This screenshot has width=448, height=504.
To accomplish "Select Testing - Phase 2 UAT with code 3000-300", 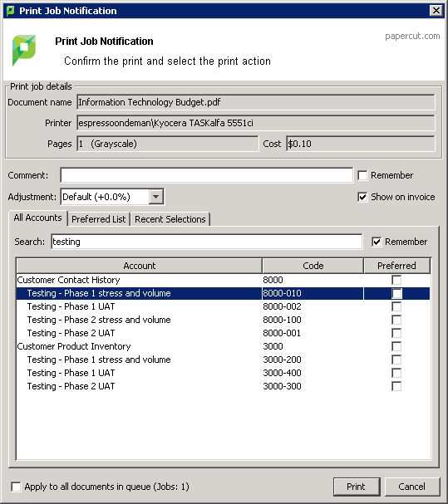I will coord(223,386).
